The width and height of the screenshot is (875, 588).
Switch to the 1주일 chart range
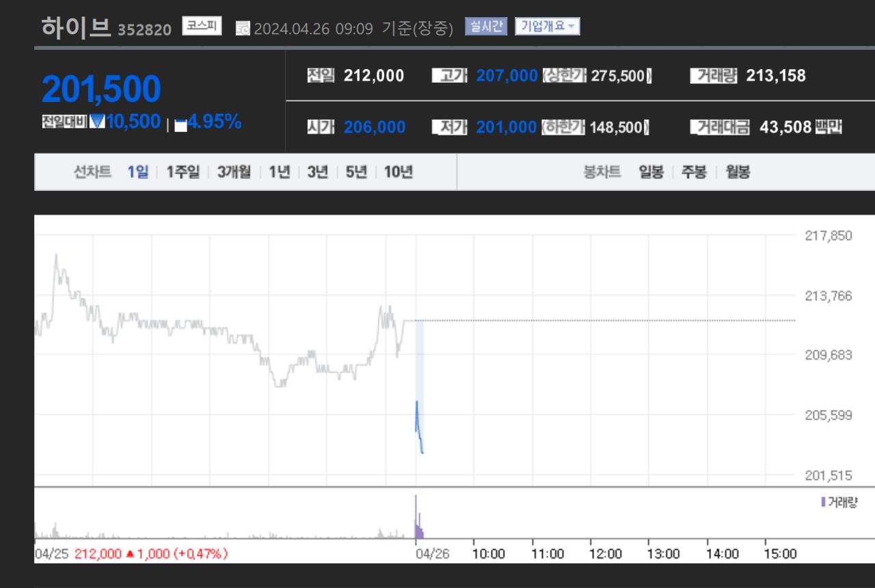183,172
